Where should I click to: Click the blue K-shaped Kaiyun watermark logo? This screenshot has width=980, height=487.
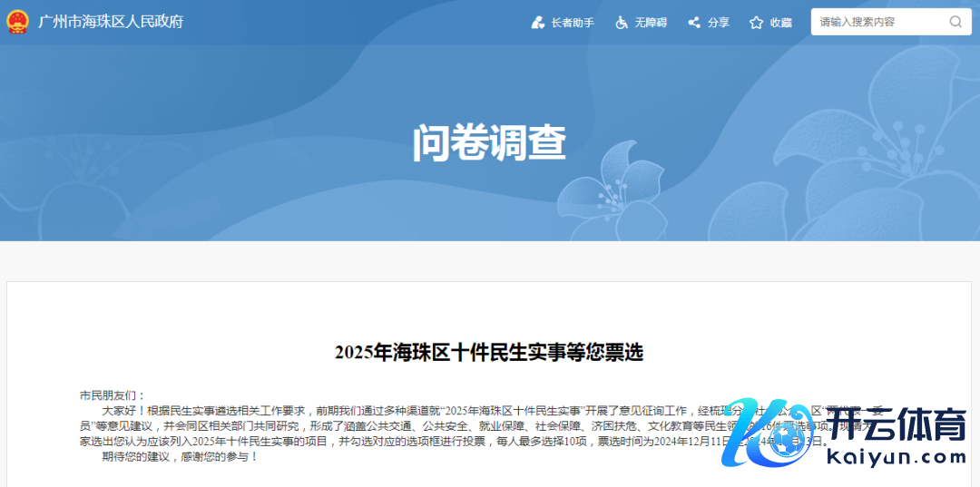[760, 433]
